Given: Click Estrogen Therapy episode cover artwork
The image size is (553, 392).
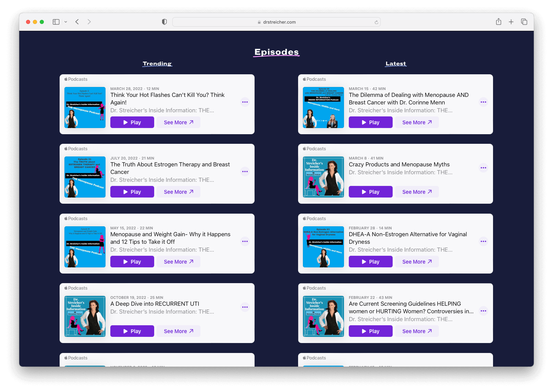Looking at the screenshot, I should pos(85,177).
